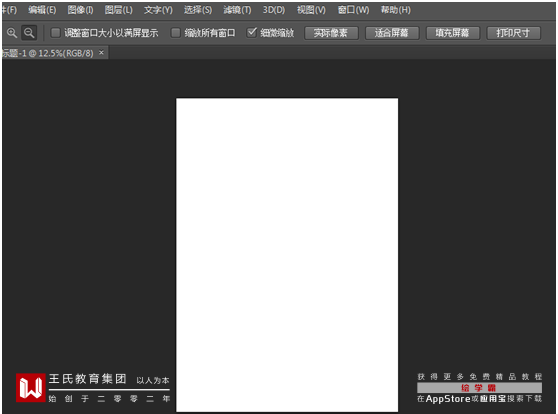
Task: Close the 12.5%(RGB/8) document tab
Action: 101,53
